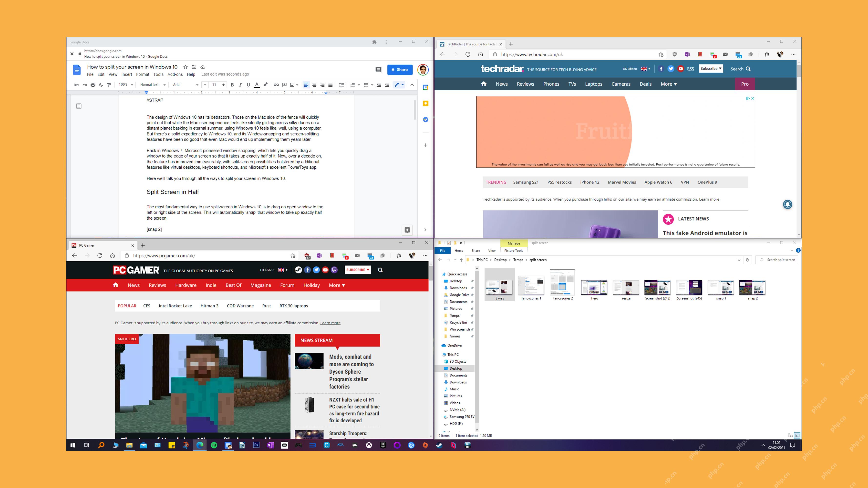This screenshot has width=868, height=488.
Task: Open the PC Gamer search magnifier
Action: (x=380, y=270)
